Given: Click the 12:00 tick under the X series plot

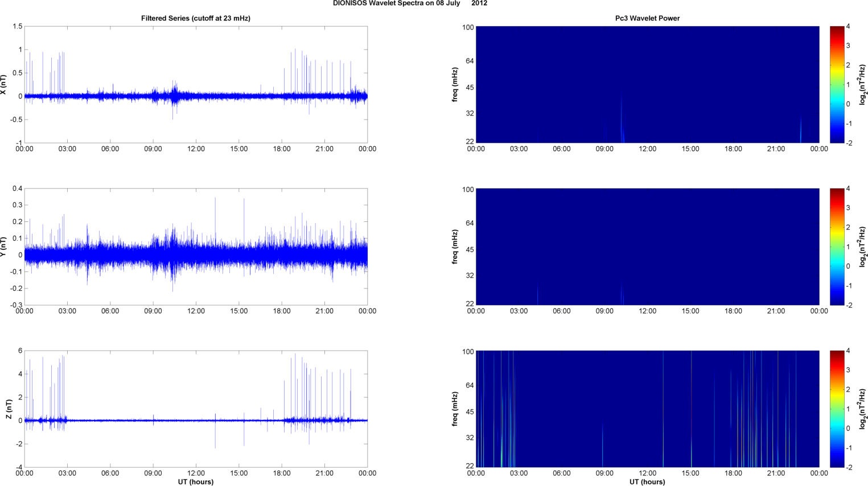Looking at the screenshot, I should [x=196, y=149].
